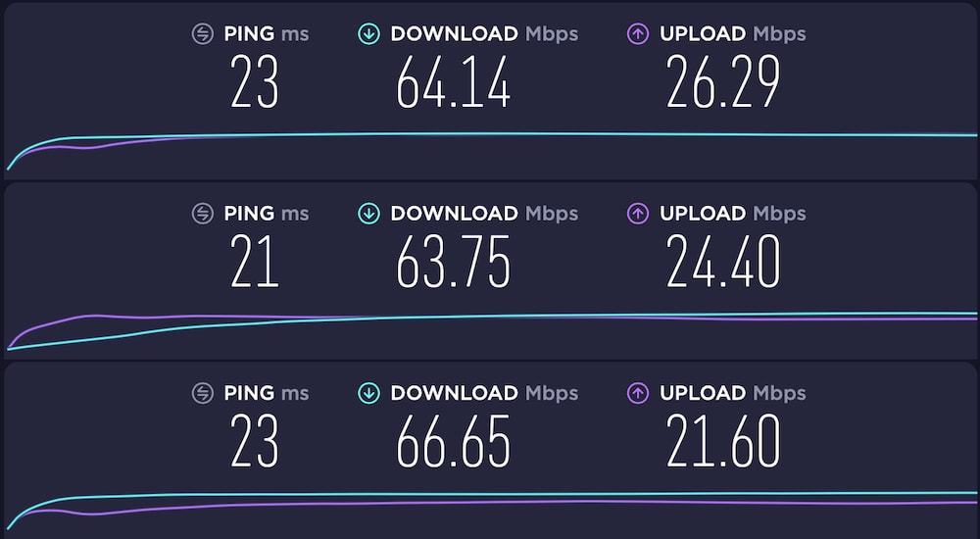The width and height of the screenshot is (980, 539).
Task: Click the download arrow icon in the third result
Action: (368, 393)
